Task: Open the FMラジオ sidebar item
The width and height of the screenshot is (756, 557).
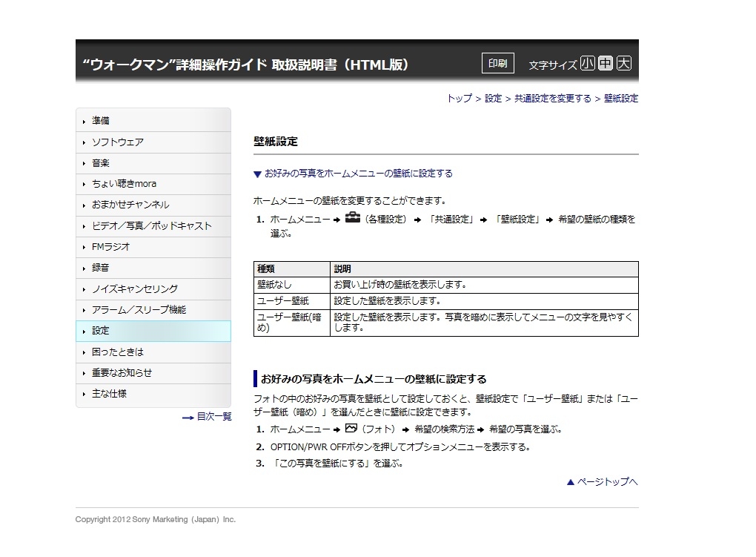Action: [111, 247]
